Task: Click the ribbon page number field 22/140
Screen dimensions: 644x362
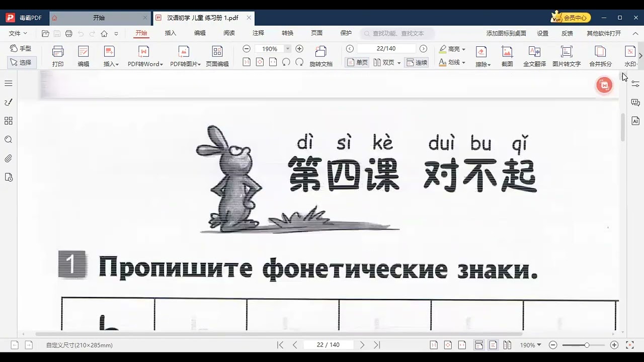Action: coord(386,49)
